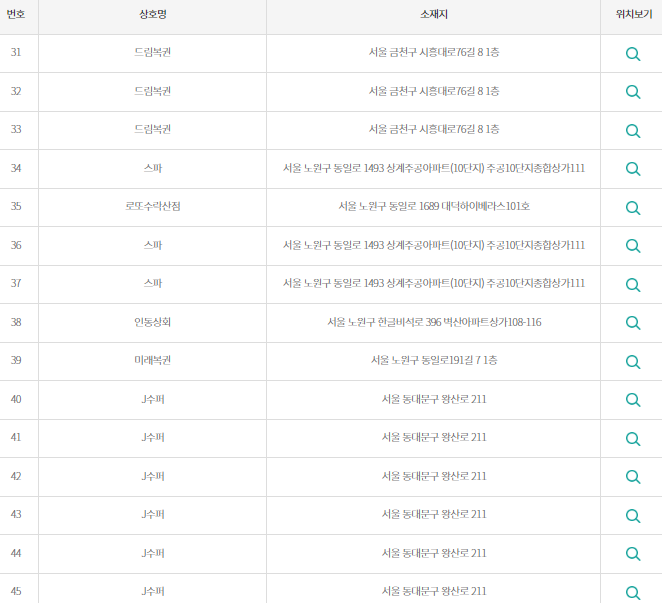Viewport: 662px width, 603px height.
Task: Open location view for row 43
Action: pos(632,516)
